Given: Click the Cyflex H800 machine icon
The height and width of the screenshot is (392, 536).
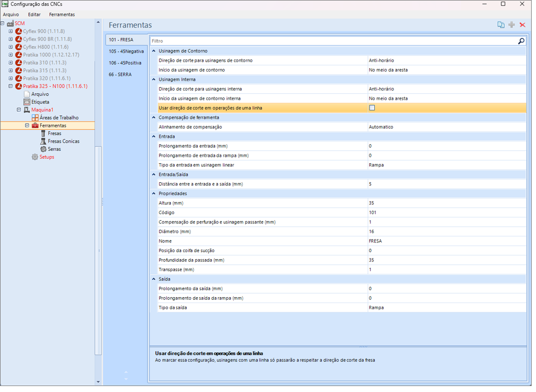Looking at the screenshot, I should click(19, 47).
